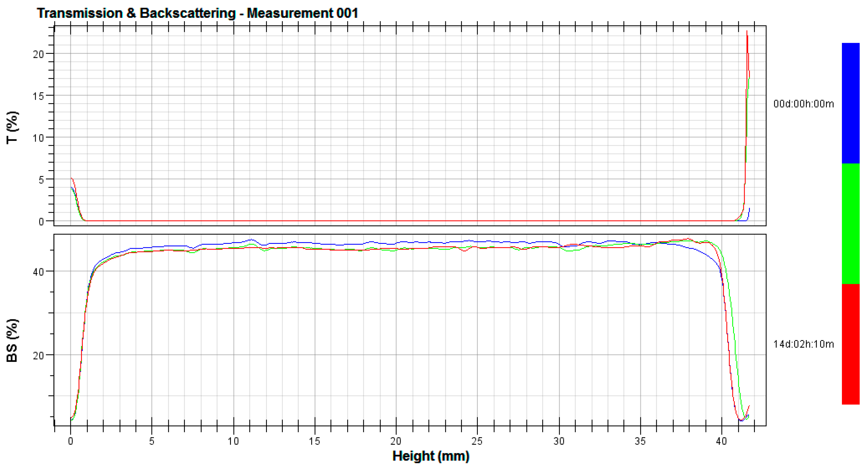This screenshot has width=868, height=471.
Task: Click the 20 tick label on T axis
Action: (38, 54)
